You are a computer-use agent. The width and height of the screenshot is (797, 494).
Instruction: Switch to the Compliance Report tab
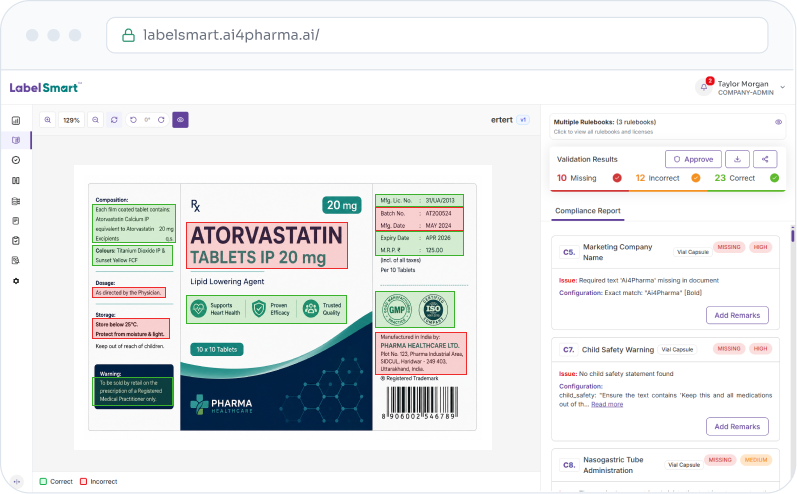(588, 210)
